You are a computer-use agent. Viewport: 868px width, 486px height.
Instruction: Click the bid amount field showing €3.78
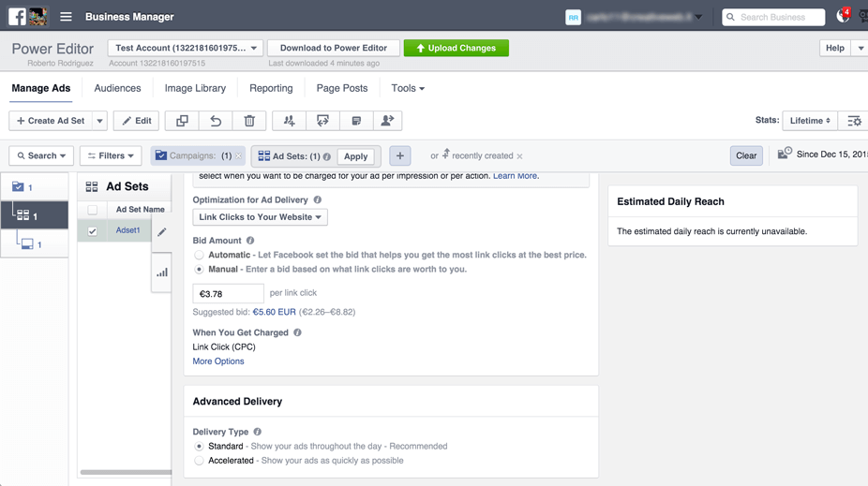[x=228, y=293]
